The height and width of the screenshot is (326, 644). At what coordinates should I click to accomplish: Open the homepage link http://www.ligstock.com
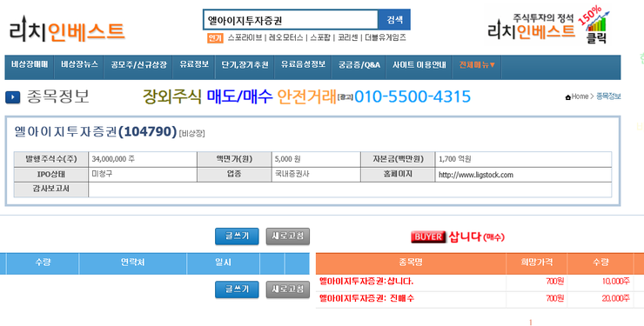click(476, 175)
